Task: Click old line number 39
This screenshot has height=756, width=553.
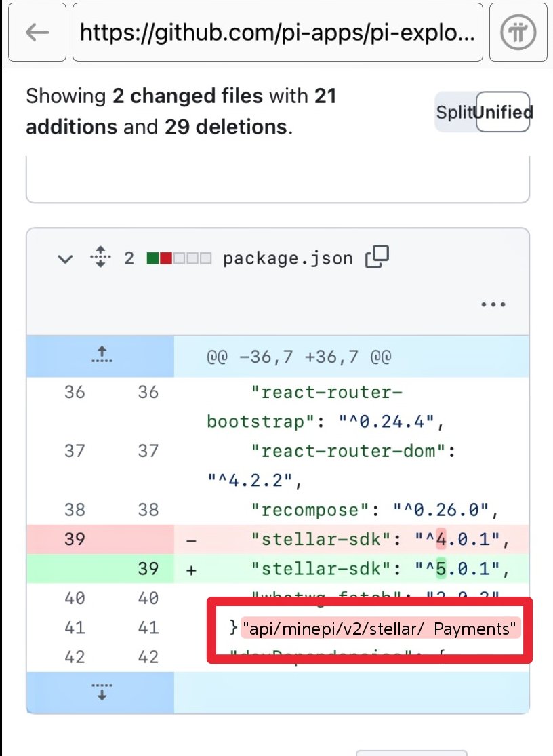Action: point(75,539)
